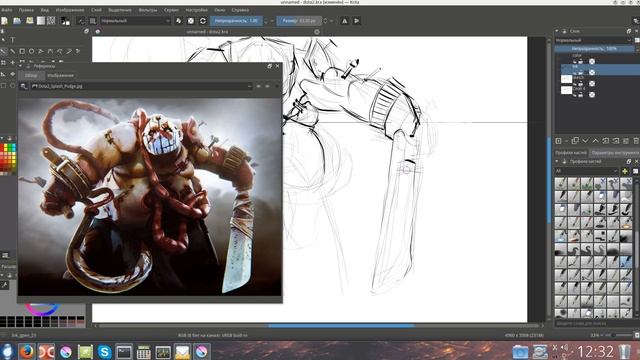
Task: Adjust the brush opacity slider in toolbar
Action: point(236,21)
